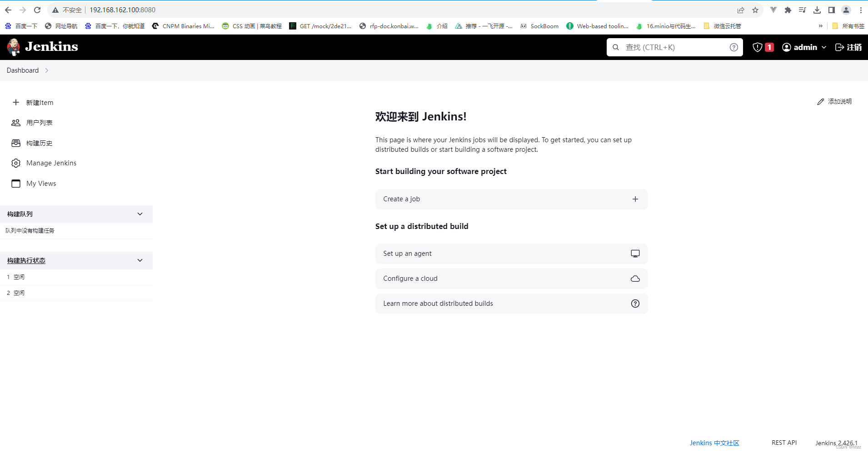
Task: Open REST API link
Action: pos(784,443)
